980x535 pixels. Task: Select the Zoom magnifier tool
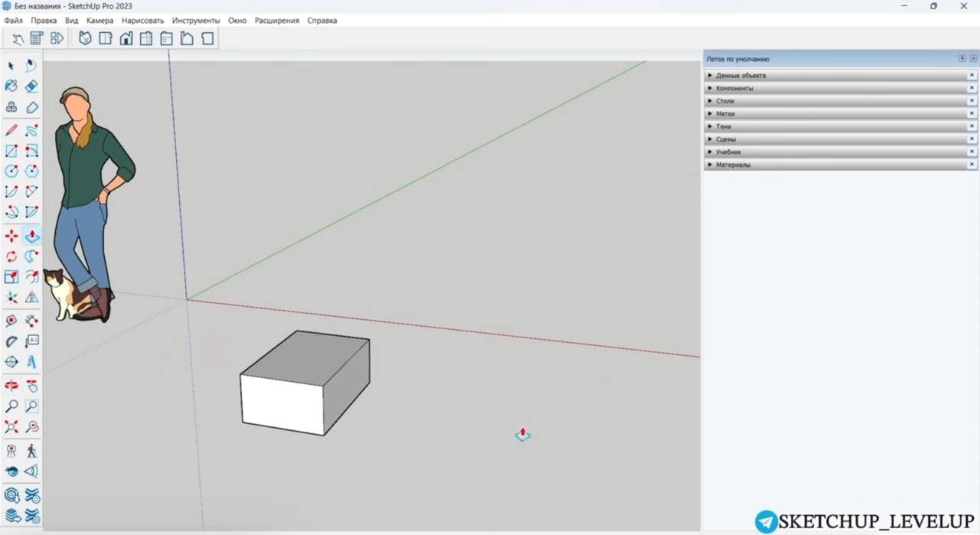coord(11,406)
